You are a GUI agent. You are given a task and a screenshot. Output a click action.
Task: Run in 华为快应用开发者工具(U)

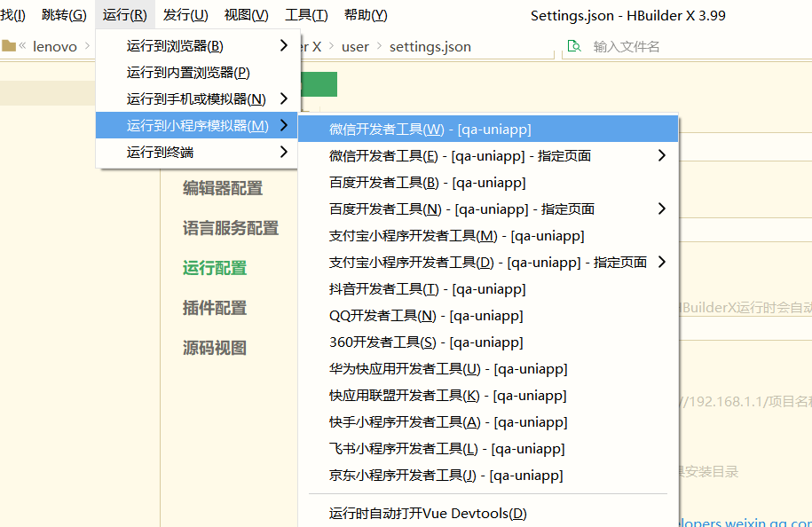click(488, 369)
